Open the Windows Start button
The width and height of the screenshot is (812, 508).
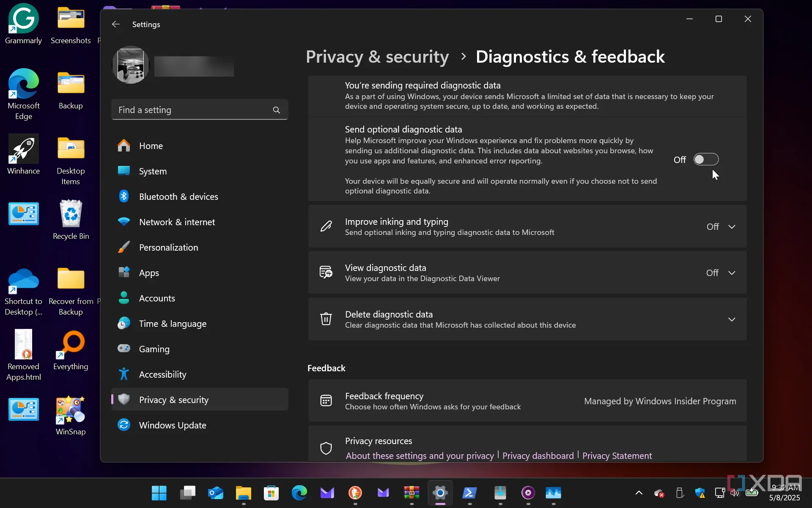click(159, 493)
